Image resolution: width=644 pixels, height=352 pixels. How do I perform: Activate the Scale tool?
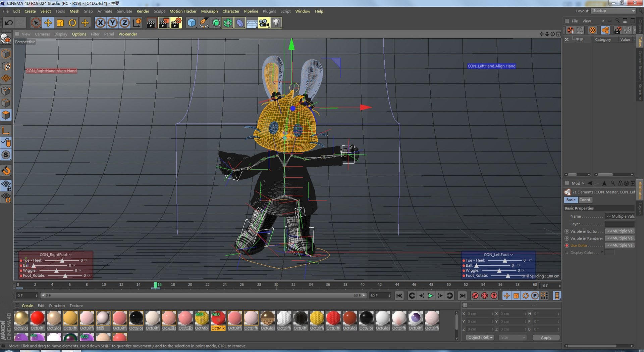click(60, 23)
